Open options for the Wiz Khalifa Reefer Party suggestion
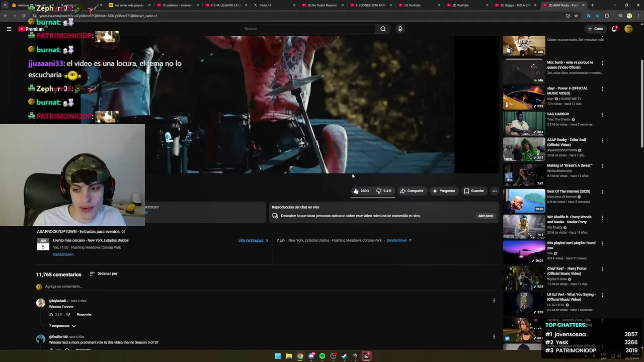Screen dimensions: 644x362 [x=602, y=218]
